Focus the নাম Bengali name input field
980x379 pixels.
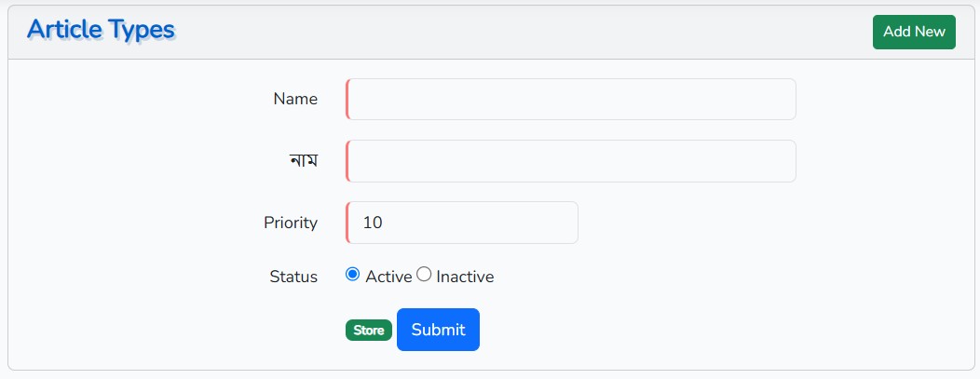(x=571, y=161)
